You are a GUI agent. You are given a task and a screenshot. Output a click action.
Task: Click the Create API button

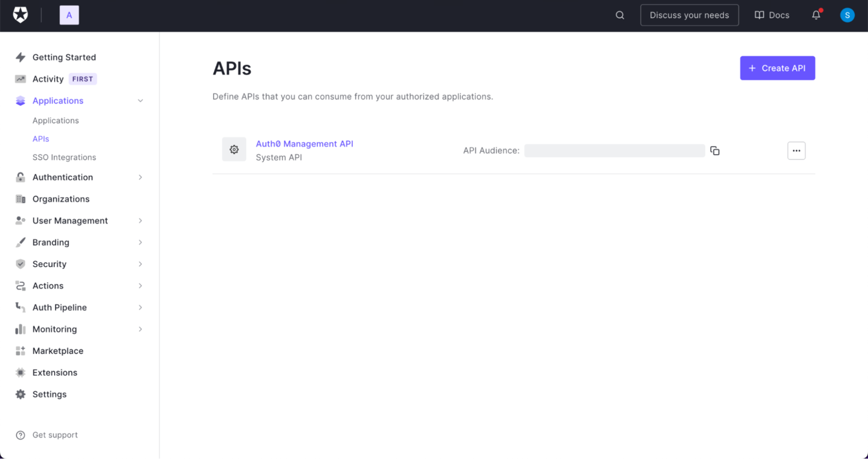[777, 68]
